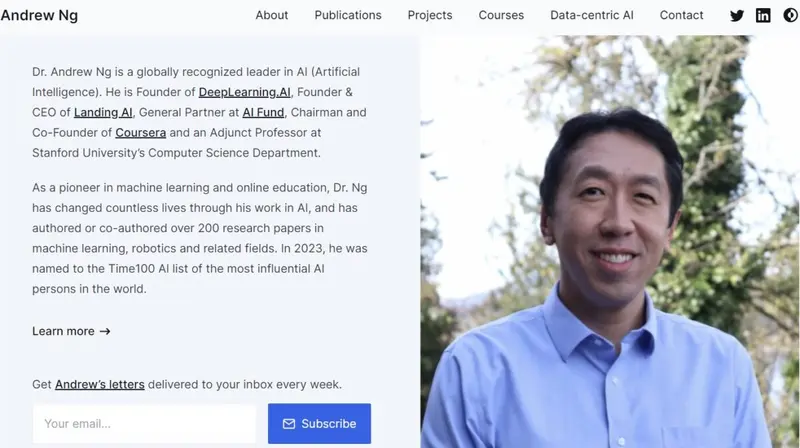Click the envelope icon on Subscribe

click(289, 424)
